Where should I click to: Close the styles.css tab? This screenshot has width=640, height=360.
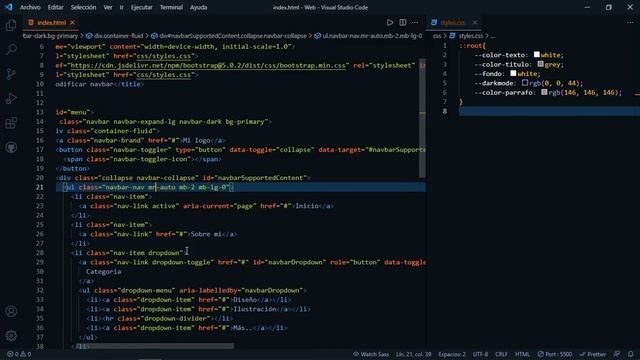(x=475, y=22)
